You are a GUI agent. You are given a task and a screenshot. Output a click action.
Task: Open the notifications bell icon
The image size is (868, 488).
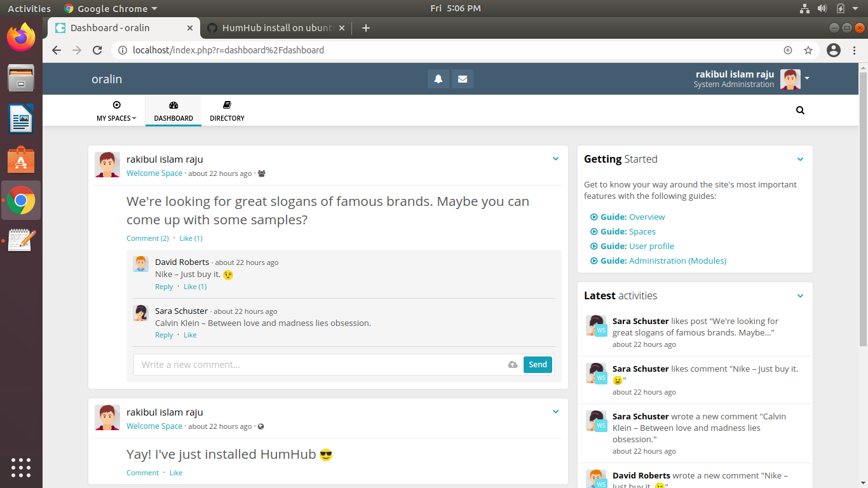(438, 79)
